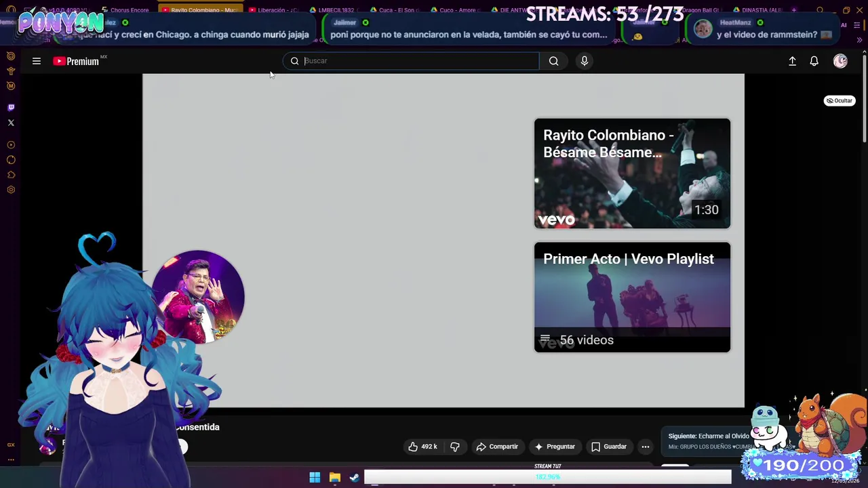The image size is (868, 488).
Task: Open Steam from the taskbar
Action: 355,478
